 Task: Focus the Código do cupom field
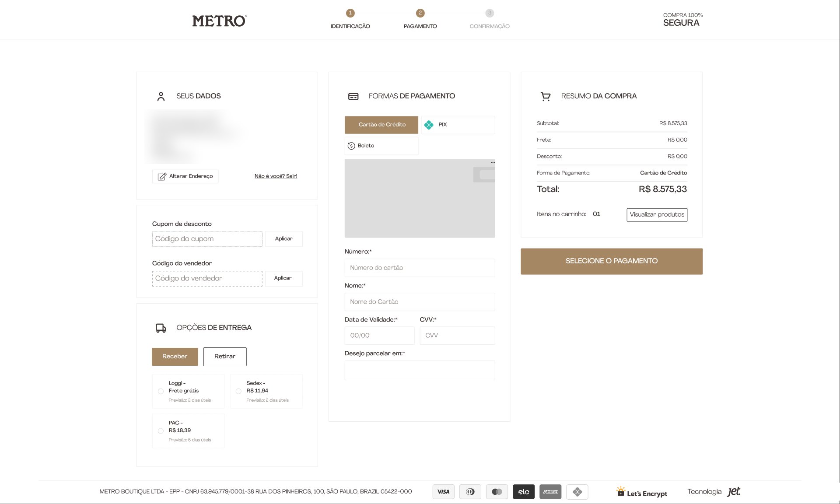pos(207,239)
